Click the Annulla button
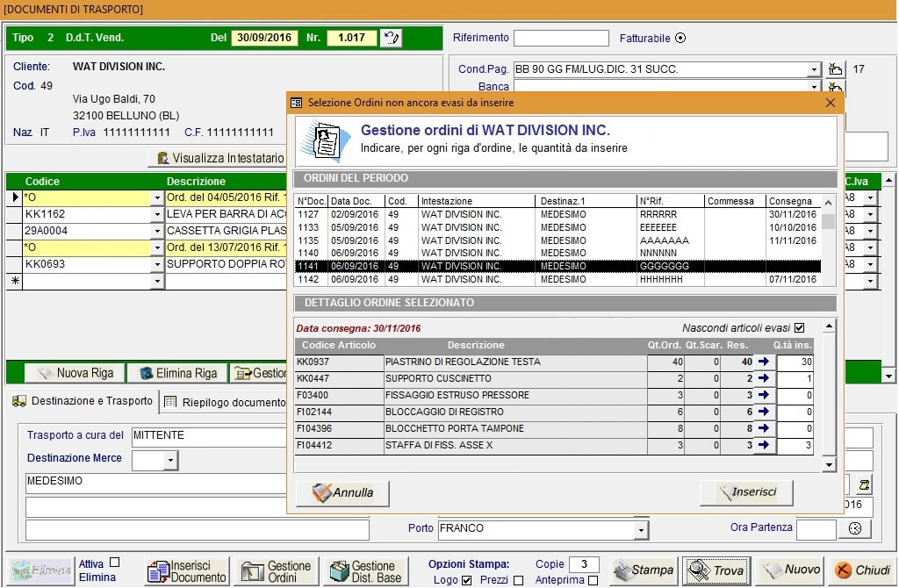Viewport: 899px width, 588px height. (x=343, y=492)
